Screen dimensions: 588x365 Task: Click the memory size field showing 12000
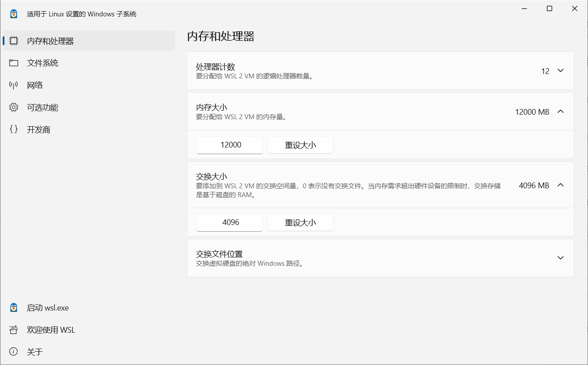click(x=230, y=145)
